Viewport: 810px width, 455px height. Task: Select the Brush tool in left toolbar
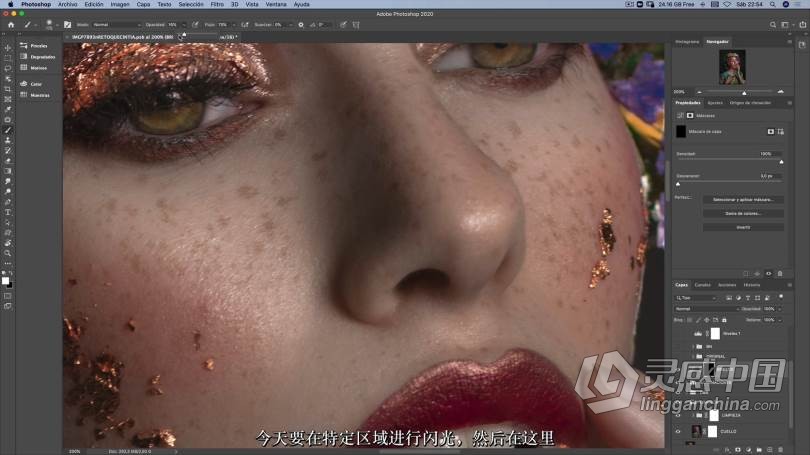pos(8,130)
